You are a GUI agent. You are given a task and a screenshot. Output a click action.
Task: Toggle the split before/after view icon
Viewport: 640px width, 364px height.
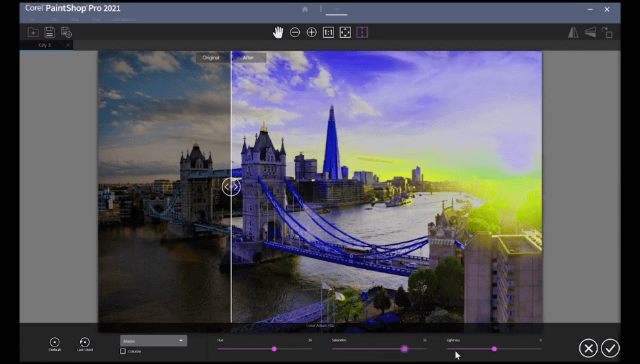point(362,32)
